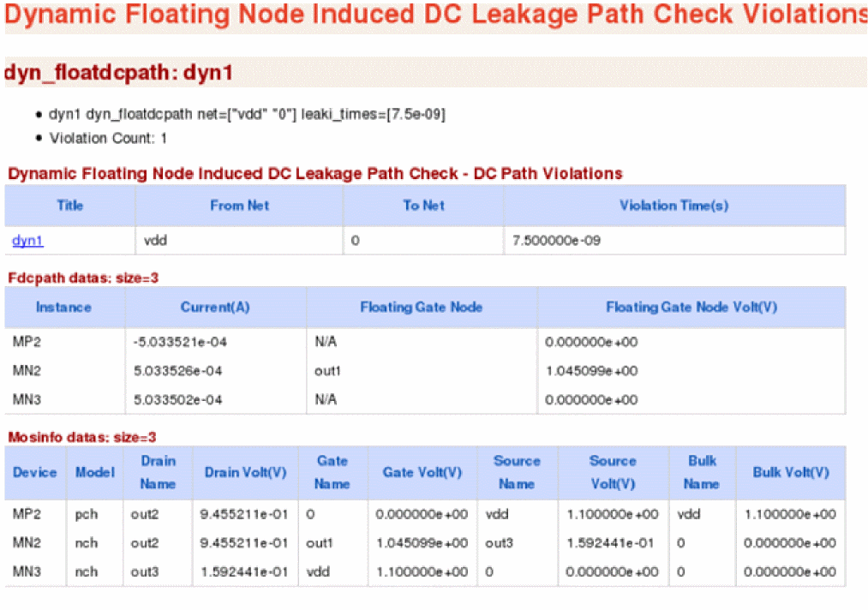Click the pch model cell

85,514
